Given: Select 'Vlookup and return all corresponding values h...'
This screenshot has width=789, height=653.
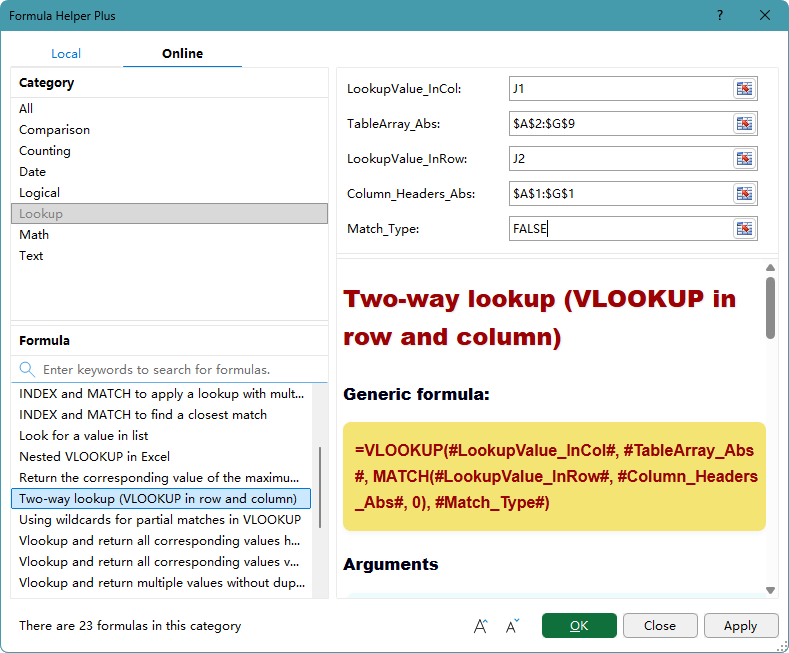Looking at the screenshot, I should [x=161, y=541].
